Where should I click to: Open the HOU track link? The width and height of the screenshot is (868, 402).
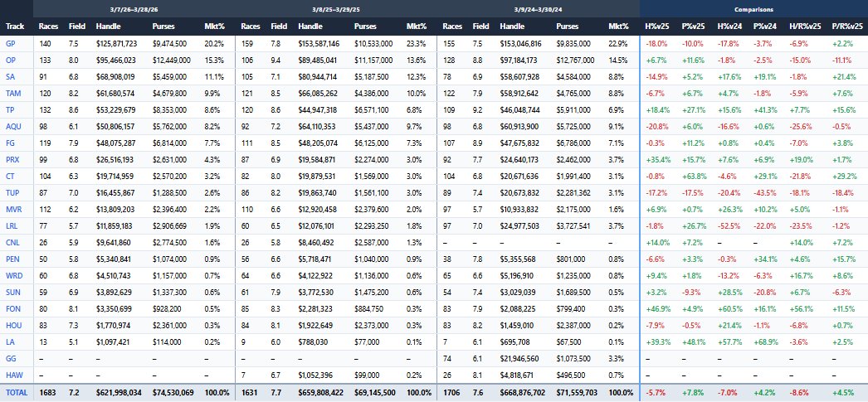pos(13,326)
